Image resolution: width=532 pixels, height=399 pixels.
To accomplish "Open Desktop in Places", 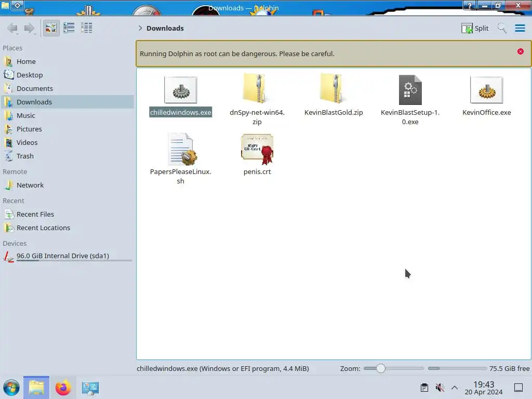I will 67,75.
